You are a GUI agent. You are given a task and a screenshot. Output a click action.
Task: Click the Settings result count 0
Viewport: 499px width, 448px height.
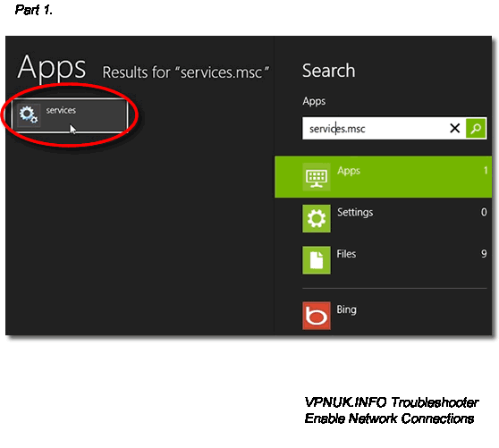(x=484, y=212)
